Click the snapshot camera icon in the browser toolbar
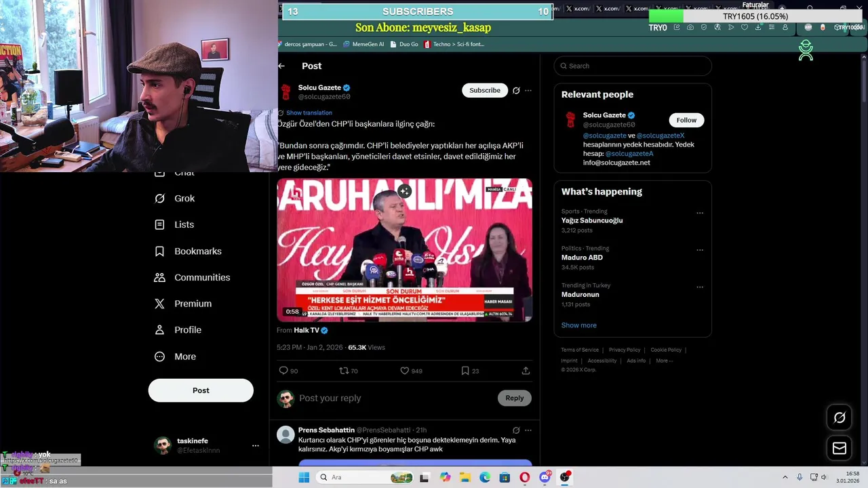 [x=690, y=27]
